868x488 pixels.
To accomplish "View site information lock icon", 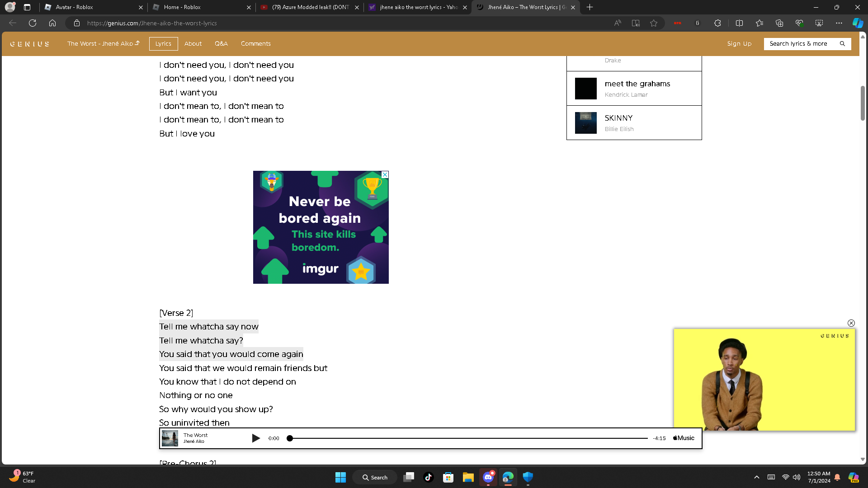I will click(77, 23).
